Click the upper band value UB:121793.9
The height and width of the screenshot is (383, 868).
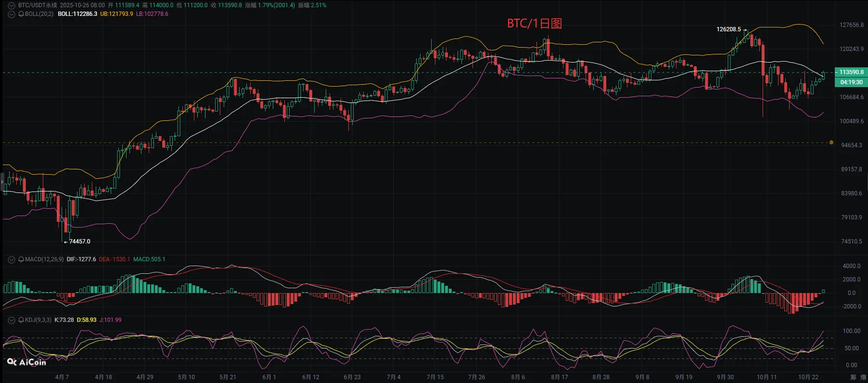tap(116, 14)
